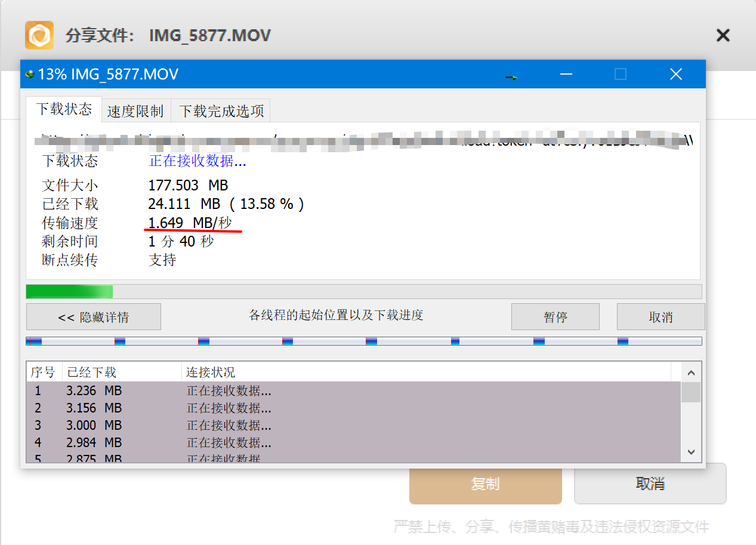Close the 13% IMG_5877.MOV download window
Viewport: 756px width, 545px height.
[676, 74]
